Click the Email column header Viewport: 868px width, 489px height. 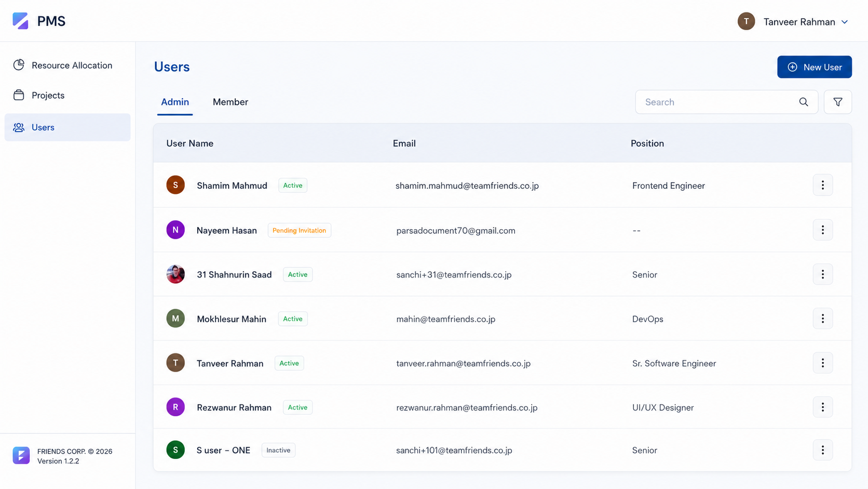click(404, 143)
